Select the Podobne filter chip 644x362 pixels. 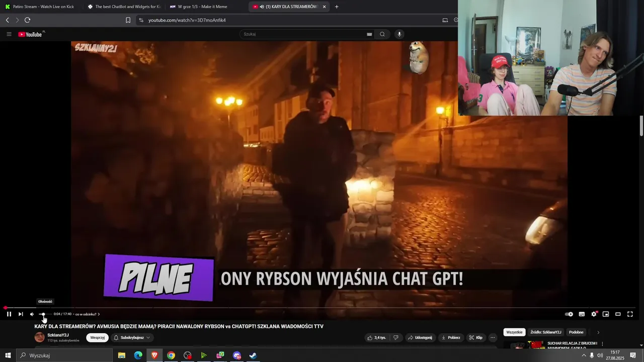coord(576,332)
